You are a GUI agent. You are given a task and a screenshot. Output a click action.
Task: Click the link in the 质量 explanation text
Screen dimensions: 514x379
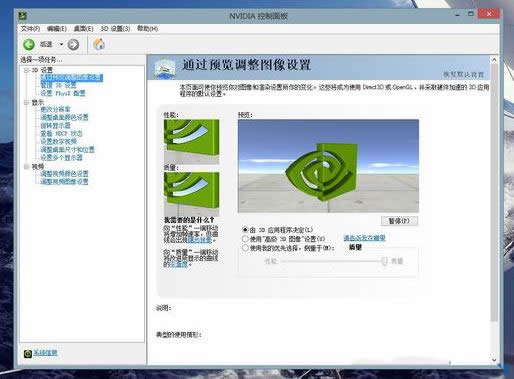click(x=178, y=264)
